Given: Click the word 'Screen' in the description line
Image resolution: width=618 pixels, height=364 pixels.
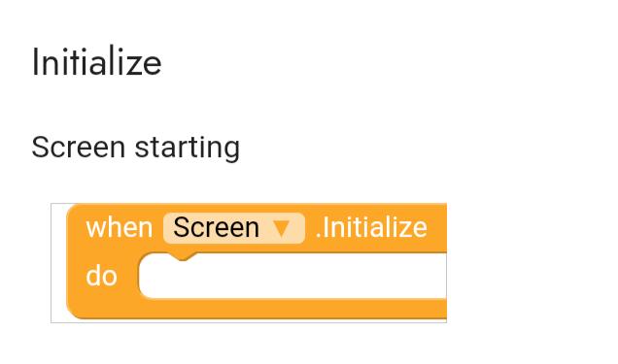Looking at the screenshot, I should [78, 148].
